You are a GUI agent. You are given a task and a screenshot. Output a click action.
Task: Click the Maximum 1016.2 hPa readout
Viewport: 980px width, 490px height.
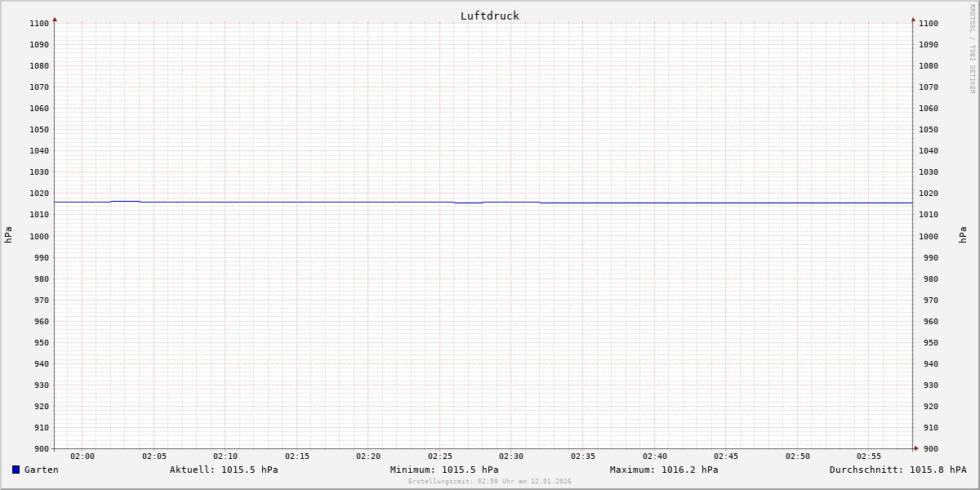664,470
